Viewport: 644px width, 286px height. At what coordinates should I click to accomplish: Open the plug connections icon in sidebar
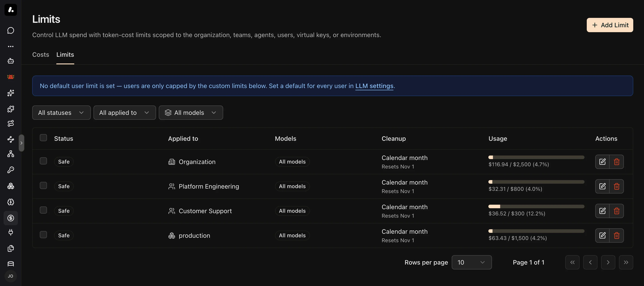pyautogui.click(x=11, y=232)
